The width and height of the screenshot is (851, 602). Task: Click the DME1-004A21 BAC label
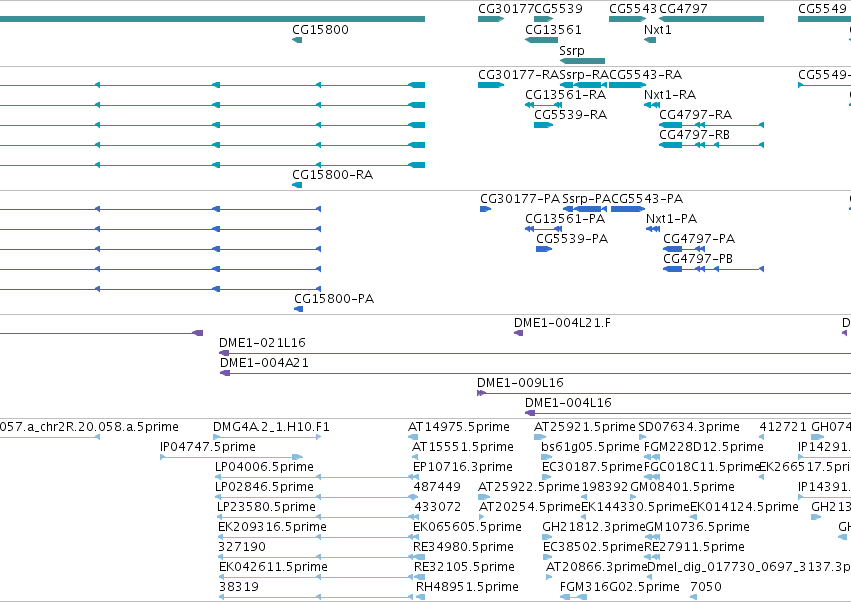[264, 364]
